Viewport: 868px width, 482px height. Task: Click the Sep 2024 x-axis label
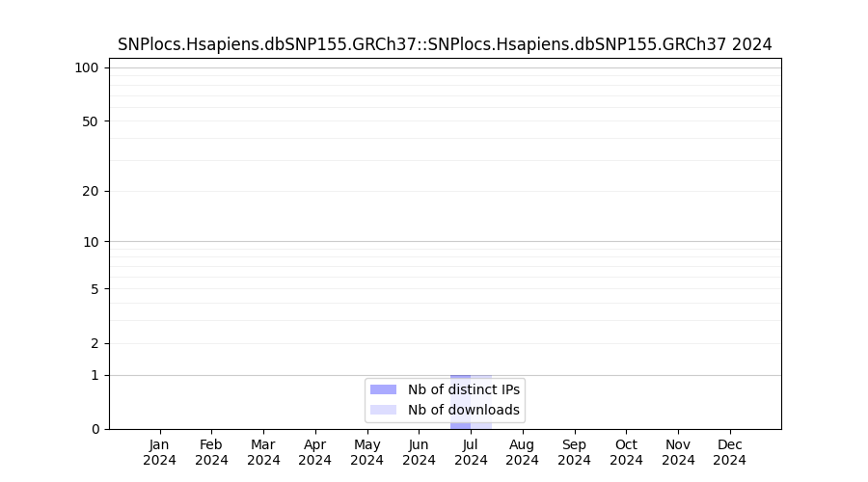point(574,452)
